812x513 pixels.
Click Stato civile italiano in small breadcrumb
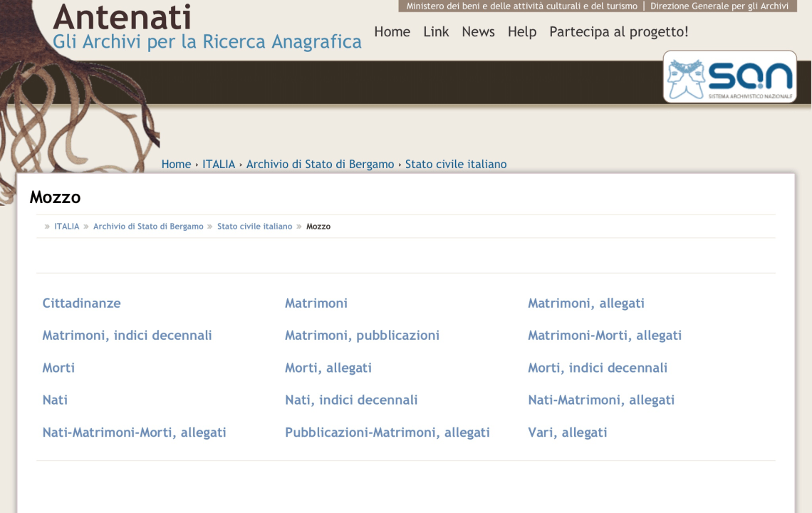(254, 227)
